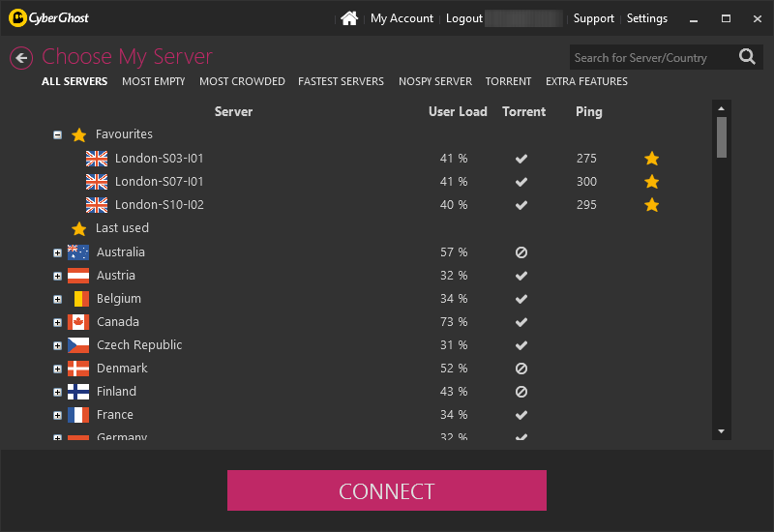Switch to the MOST CROWDED tab
Image resolution: width=774 pixels, height=532 pixels.
242,81
